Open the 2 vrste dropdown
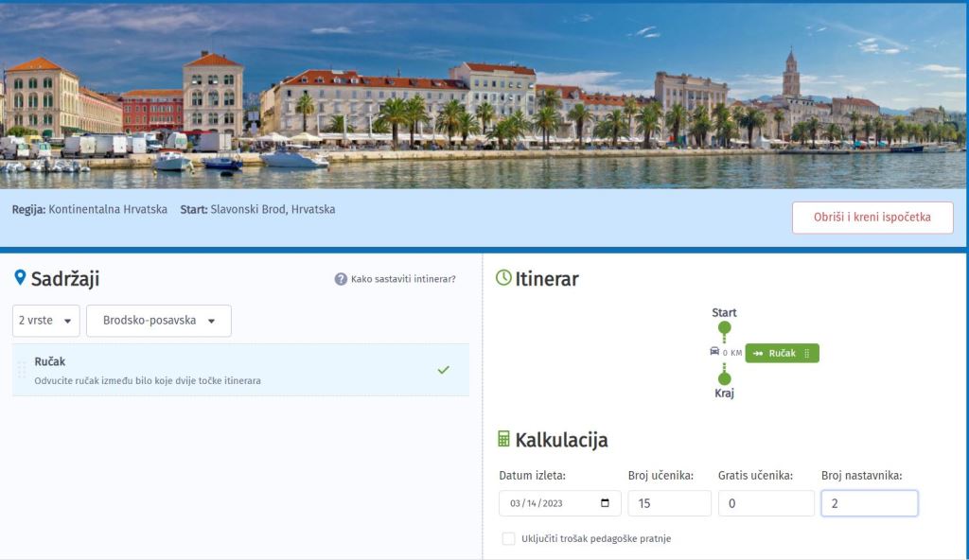The image size is (969, 560). (45, 321)
